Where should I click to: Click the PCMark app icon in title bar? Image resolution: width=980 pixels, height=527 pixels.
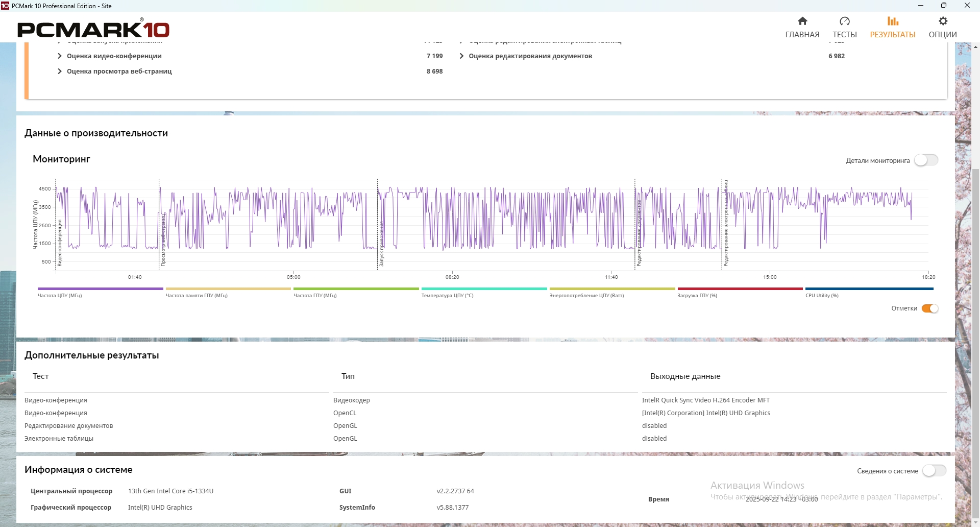pyautogui.click(x=5, y=6)
